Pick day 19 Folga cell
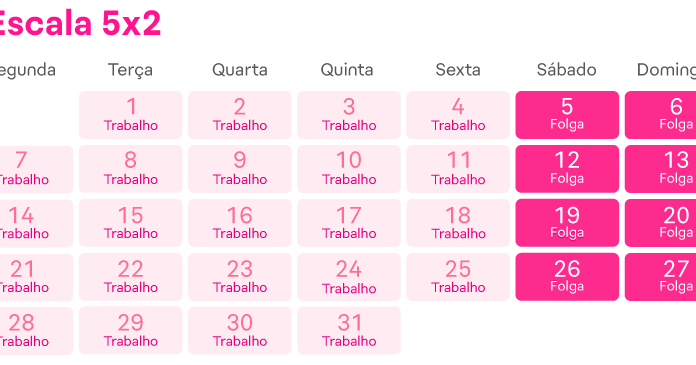This screenshot has width=696, height=365. 567,223
